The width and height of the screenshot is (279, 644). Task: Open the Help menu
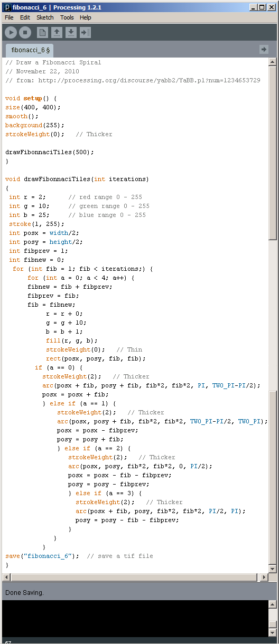point(86,17)
